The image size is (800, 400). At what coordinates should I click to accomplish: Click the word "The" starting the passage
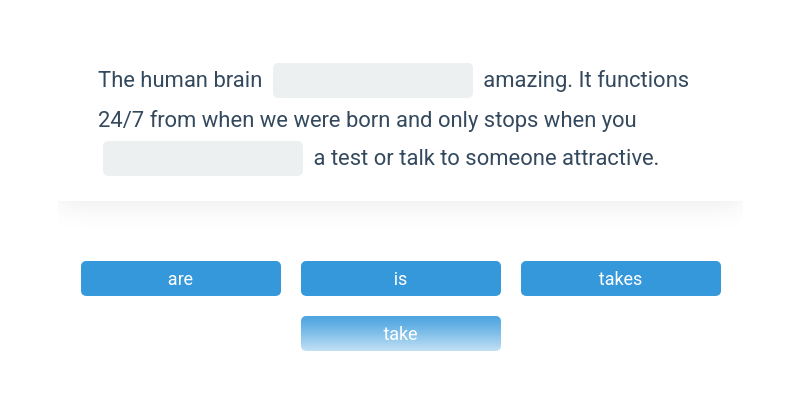click(x=116, y=80)
